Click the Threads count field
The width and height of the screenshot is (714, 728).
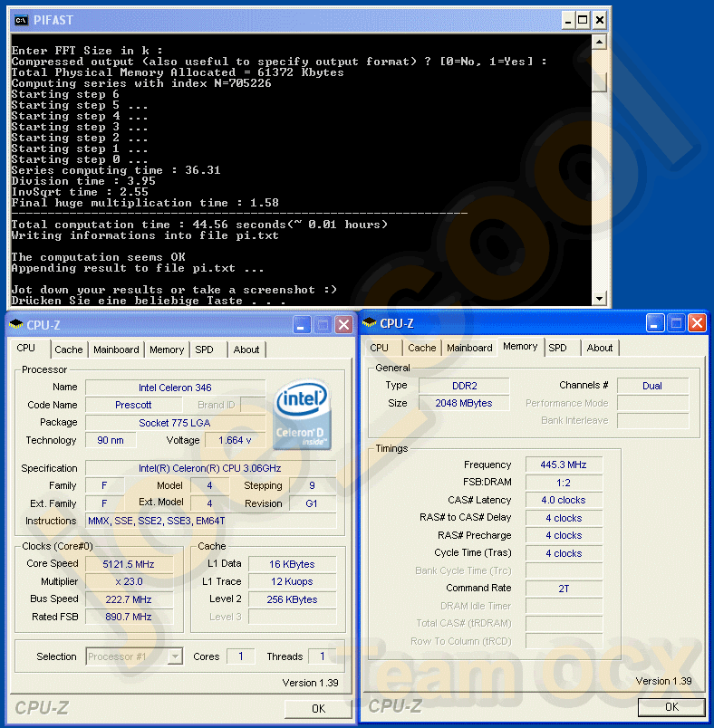coord(323,656)
